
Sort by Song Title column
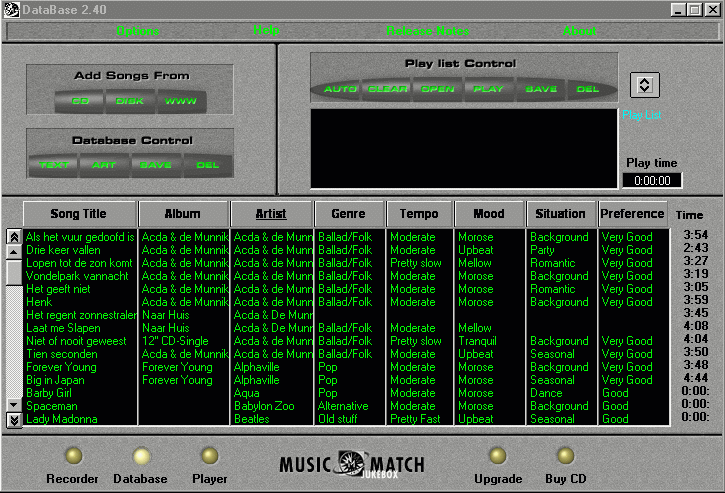80,214
